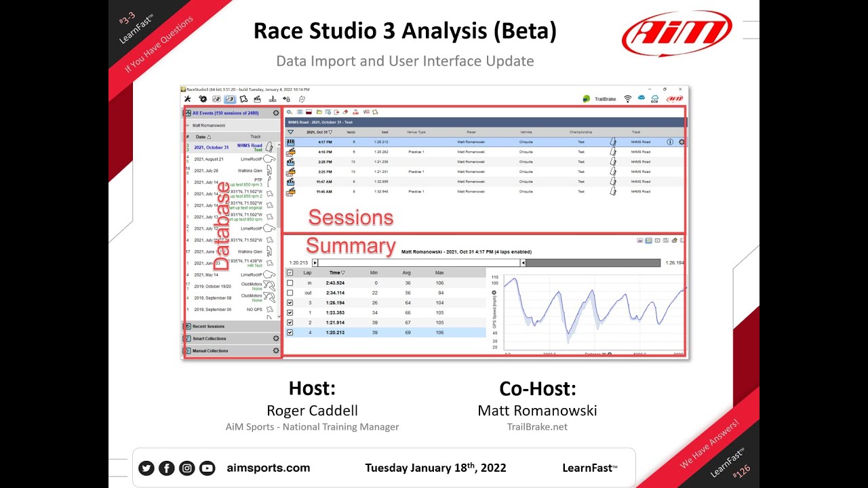Click the aimsports.com link in footer

(269, 468)
